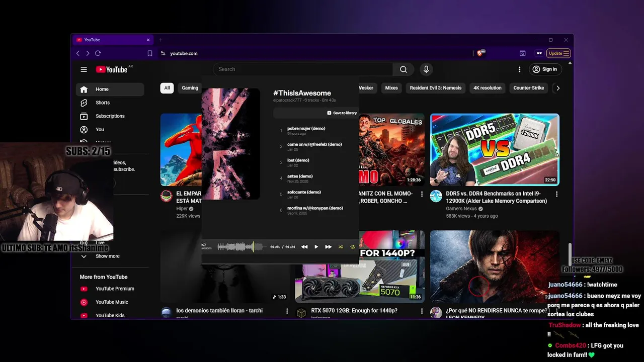This screenshot has width=644, height=362.
Task: Close the YouTube browser tab
Action: pos(148,40)
